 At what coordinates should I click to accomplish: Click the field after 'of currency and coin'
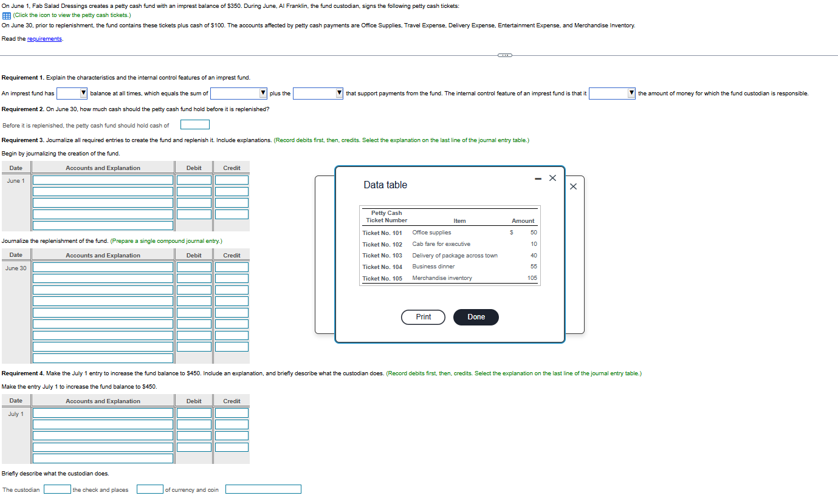click(x=263, y=489)
